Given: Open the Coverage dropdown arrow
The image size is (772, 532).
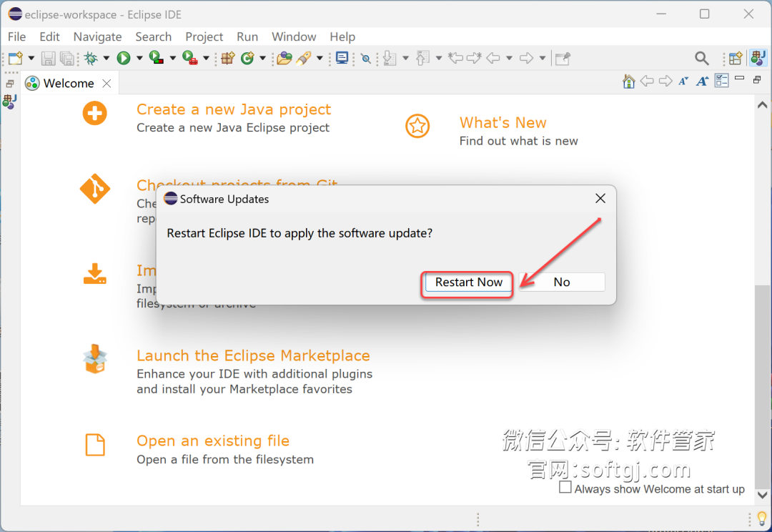Looking at the screenshot, I should (x=173, y=58).
